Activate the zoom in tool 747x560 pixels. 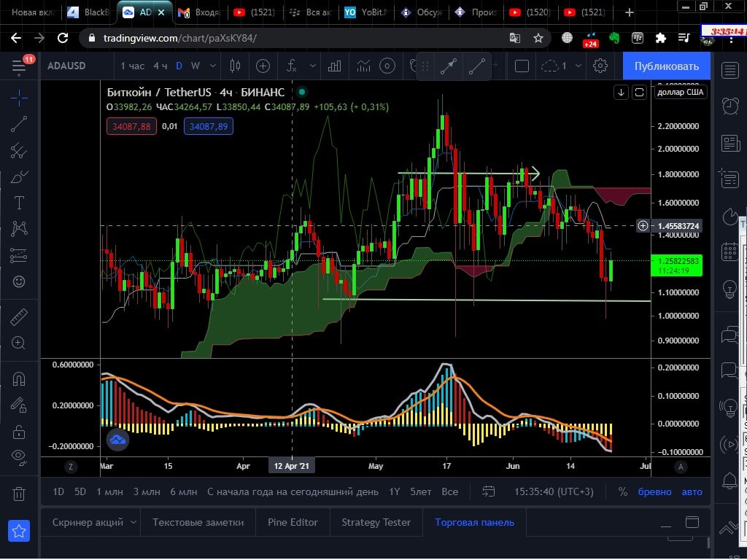[19, 343]
